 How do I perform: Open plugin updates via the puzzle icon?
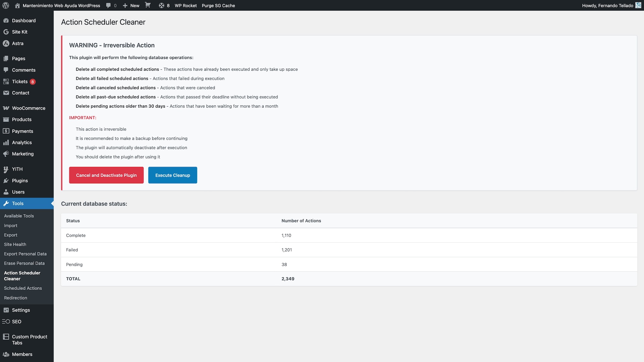tap(161, 5)
